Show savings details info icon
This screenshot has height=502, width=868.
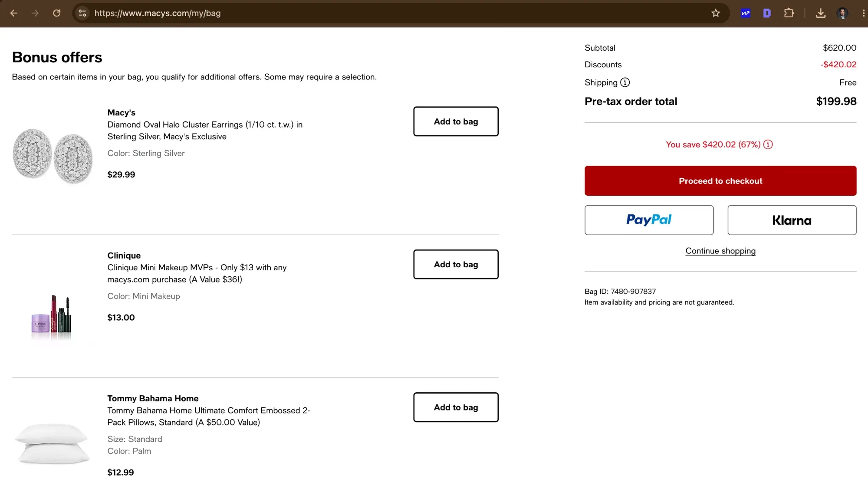click(x=768, y=144)
